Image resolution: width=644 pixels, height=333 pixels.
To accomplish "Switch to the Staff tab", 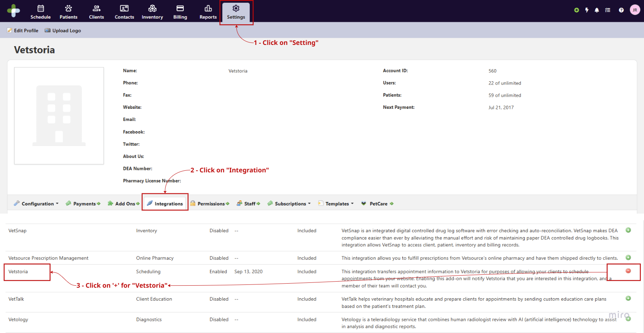I will coord(248,204).
